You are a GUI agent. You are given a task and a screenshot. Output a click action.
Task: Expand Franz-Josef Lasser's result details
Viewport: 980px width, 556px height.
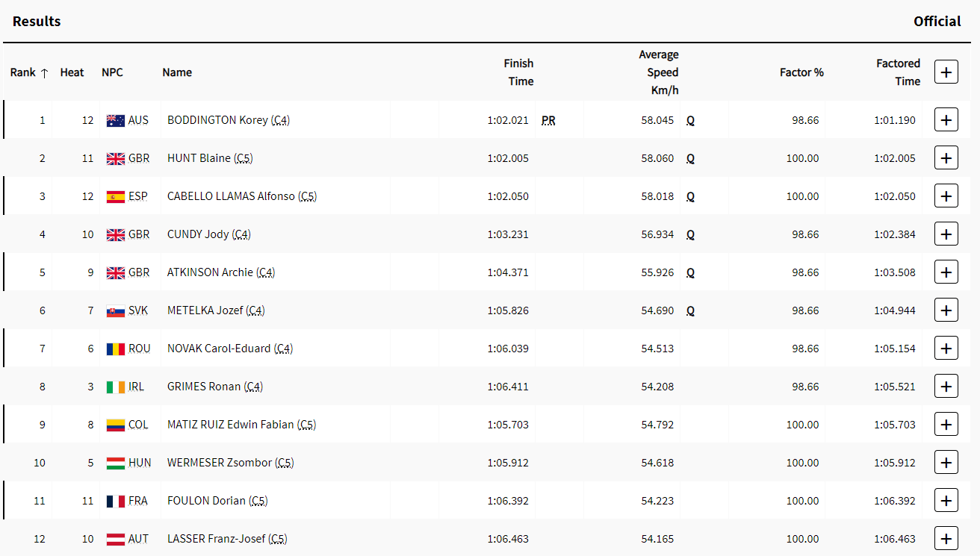tap(946, 539)
